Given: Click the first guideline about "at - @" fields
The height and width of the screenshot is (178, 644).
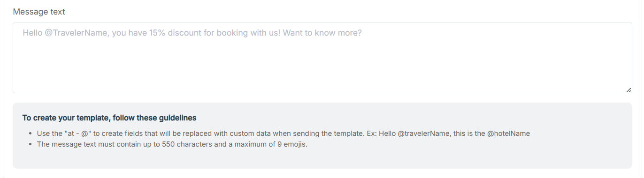Looking at the screenshot, I should [283, 133].
